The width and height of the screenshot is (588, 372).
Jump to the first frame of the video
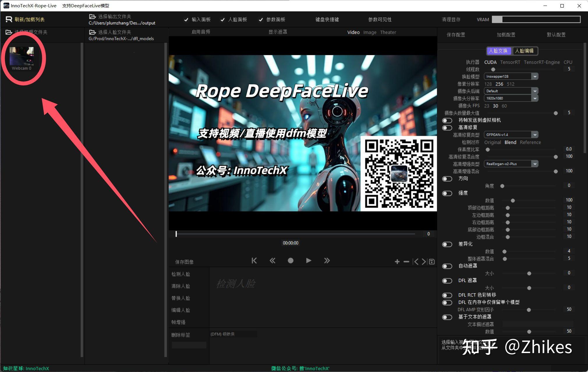point(254,261)
